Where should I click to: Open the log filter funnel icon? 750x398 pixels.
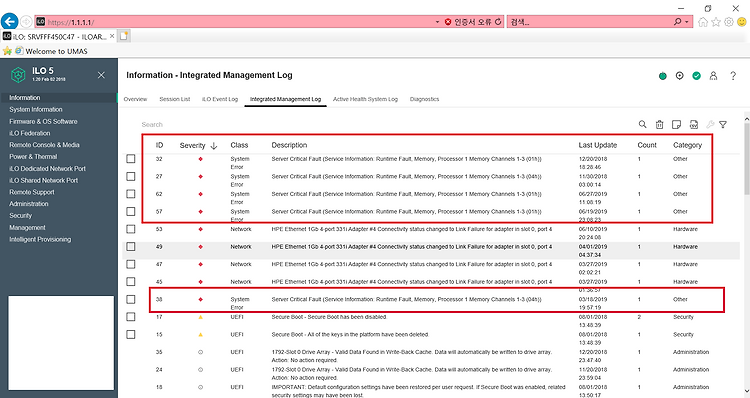[x=723, y=124]
